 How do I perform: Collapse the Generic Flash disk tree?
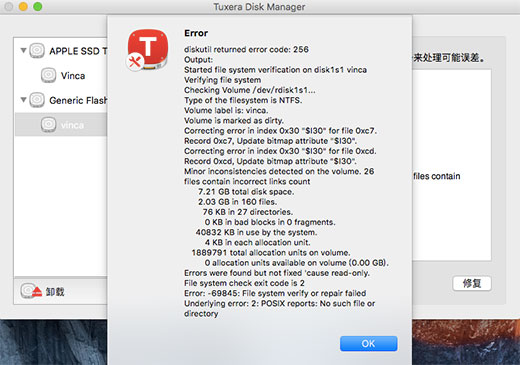coord(23,100)
